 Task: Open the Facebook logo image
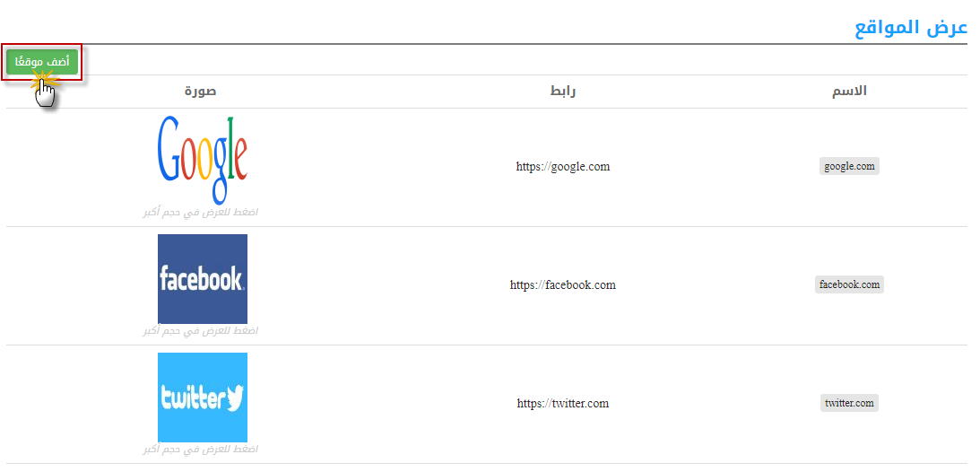pyautogui.click(x=203, y=279)
